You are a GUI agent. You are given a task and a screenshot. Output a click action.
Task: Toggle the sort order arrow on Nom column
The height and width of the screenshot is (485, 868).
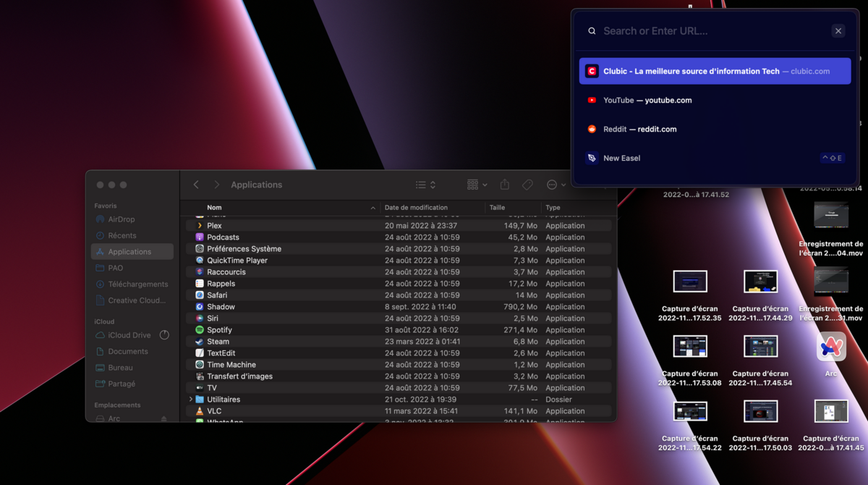[x=373, y=208]
